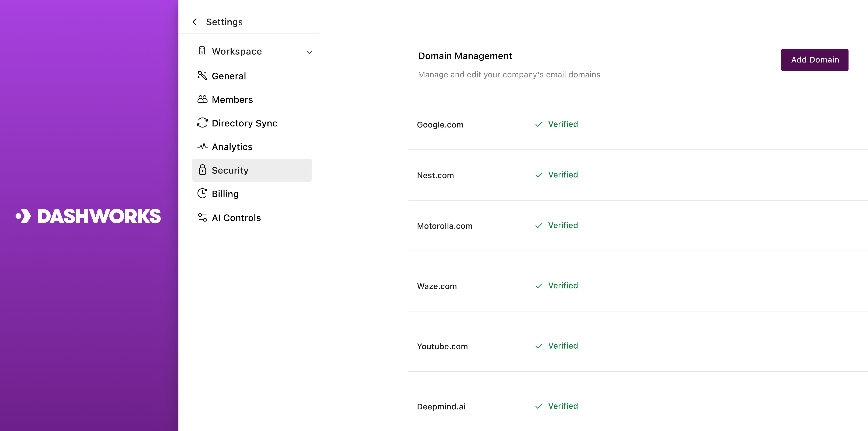868x431 pixels.
Task: Click the General wand icon
Action: pos(202,75)
